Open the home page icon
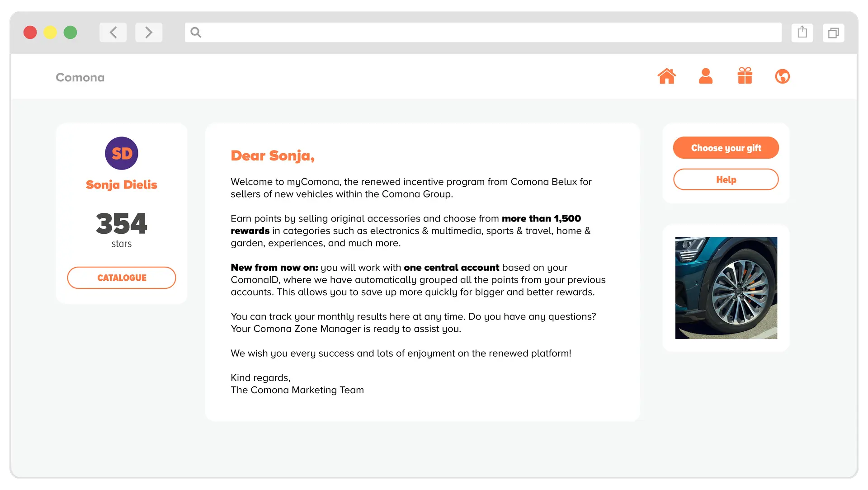The height and width of the screenshot is (490, 868). 666,76
